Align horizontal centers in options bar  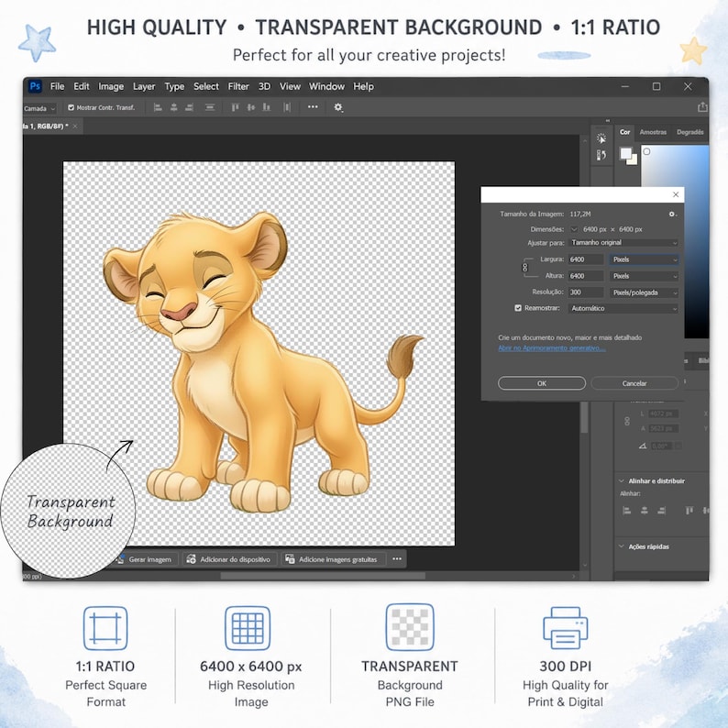pos(173,107)
